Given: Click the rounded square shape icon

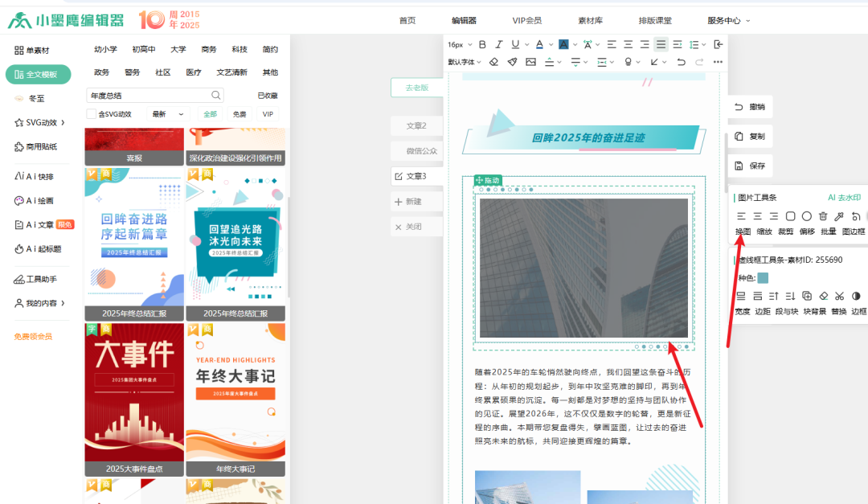Looking at the screenshot, I should (791, 216).
